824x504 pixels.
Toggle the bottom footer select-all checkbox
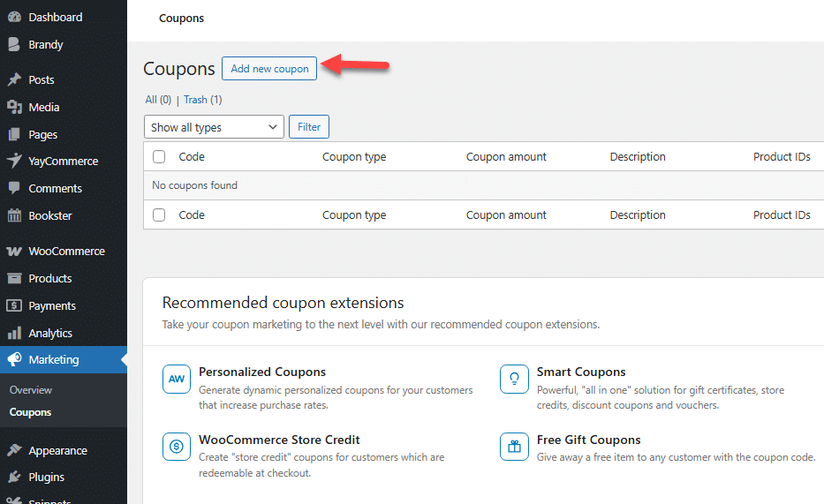click(159, 214)
